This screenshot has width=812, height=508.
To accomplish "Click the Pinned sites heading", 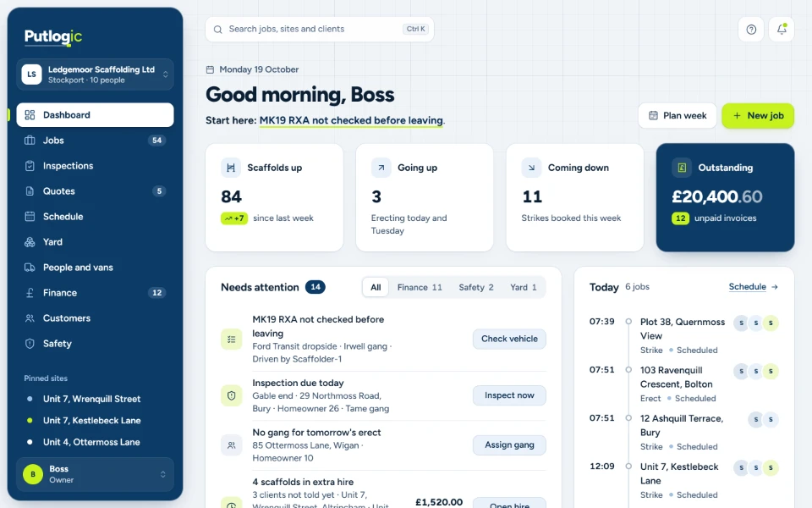I will click(46, 378).
